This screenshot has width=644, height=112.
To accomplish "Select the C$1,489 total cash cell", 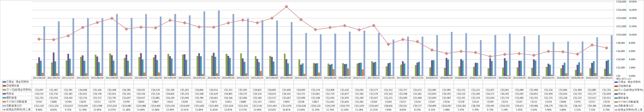I will click(577, 90).
